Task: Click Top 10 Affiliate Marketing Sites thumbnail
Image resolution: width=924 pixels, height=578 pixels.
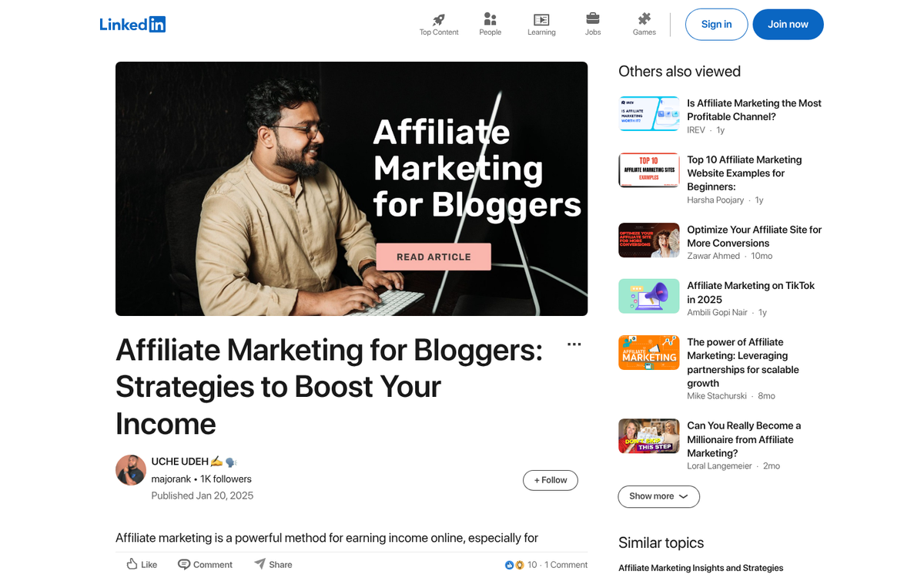Action: click(x=649, y=170)
